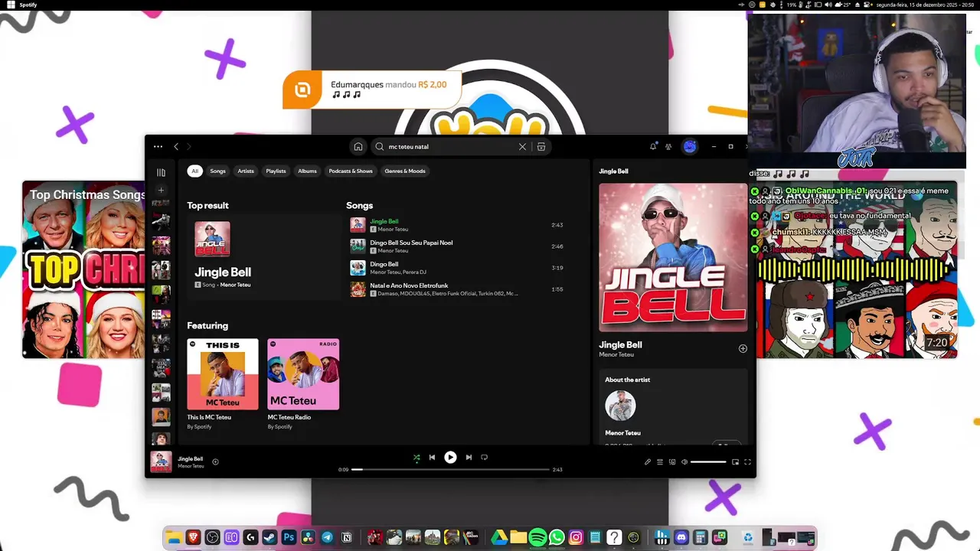Switch to the Podcasts & Shows filter

351,171
